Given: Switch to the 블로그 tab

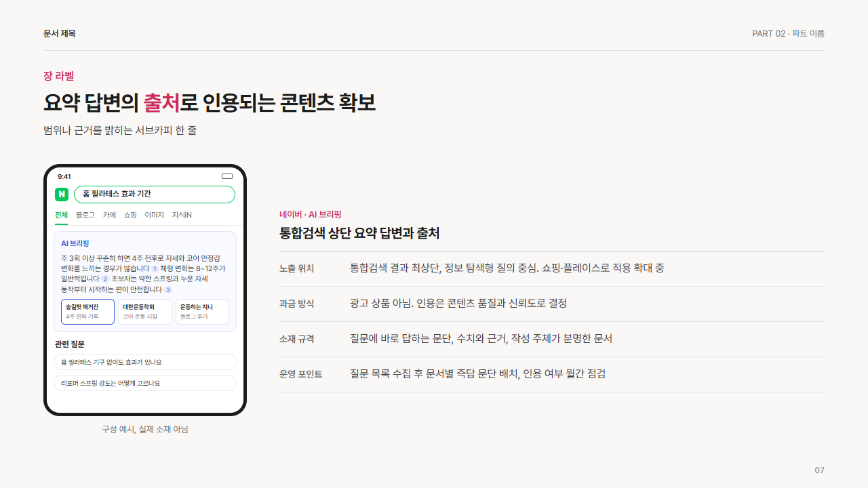Looking at the screenshot, I should 85,215.
